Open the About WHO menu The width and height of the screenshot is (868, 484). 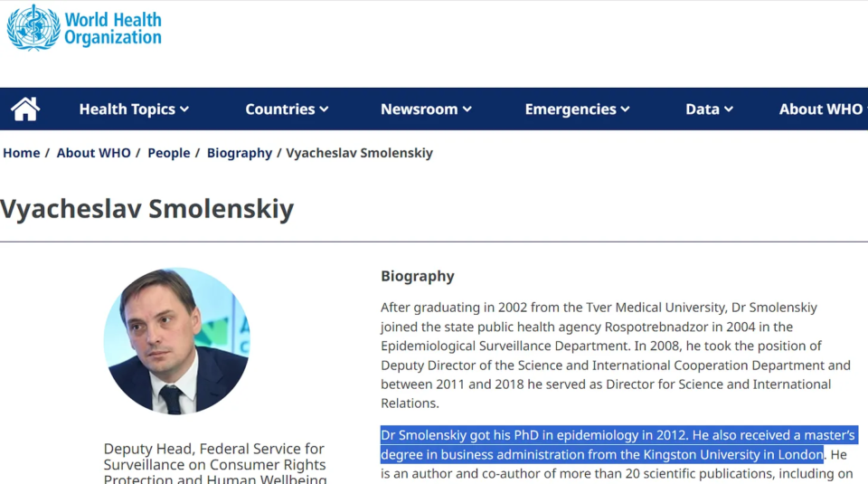click(x=821, y=109)
